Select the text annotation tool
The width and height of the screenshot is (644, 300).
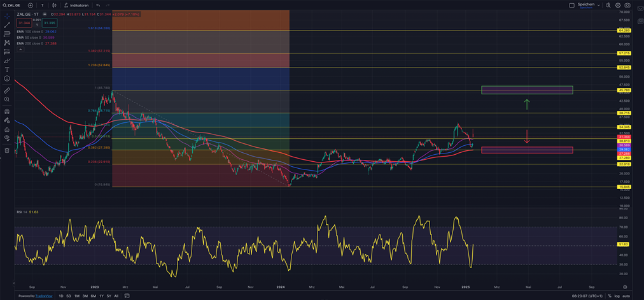[7, 69]
